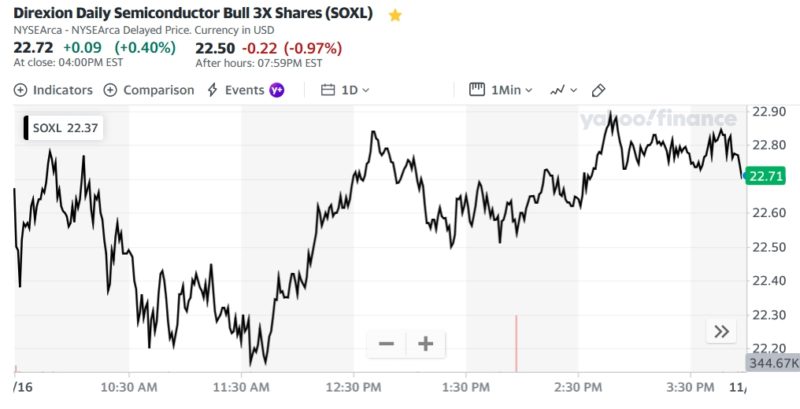
Task: Click the red volume bar marker
Action: [516, 345]
